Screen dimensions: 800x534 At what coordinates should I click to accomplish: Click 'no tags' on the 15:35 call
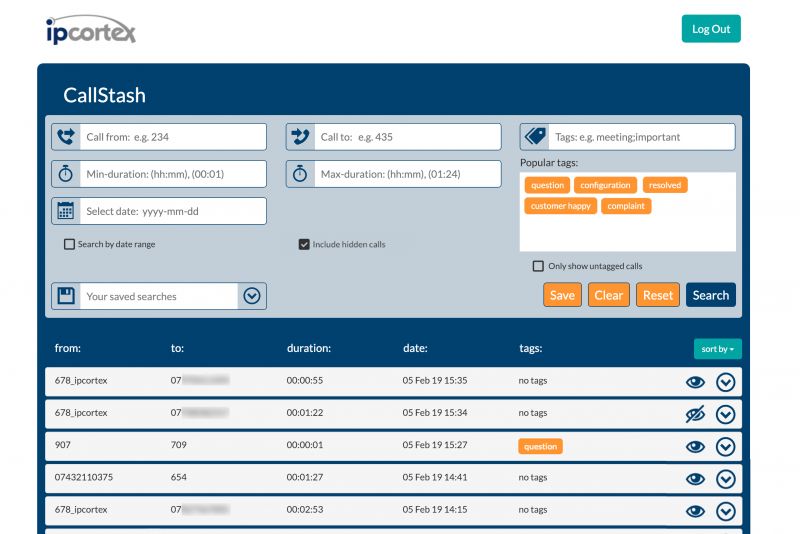coord(533,380)
